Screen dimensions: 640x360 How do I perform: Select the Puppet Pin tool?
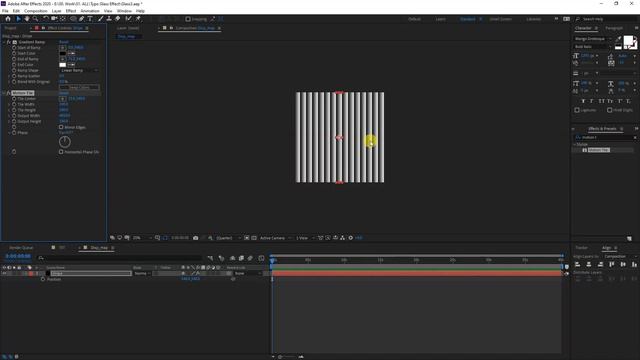(138, 19)
